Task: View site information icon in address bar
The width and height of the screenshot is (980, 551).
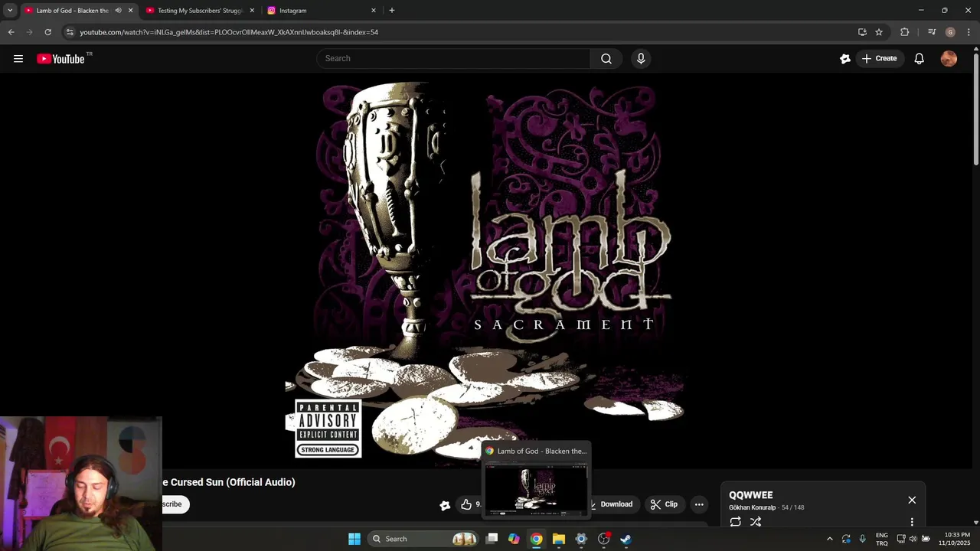Action: coord(69,32)
